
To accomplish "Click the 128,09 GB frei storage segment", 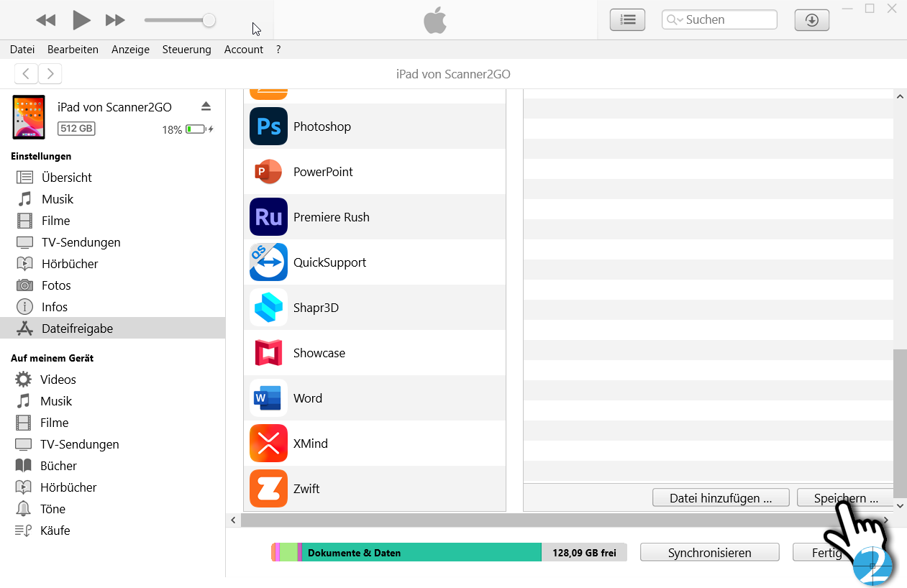I will pos(584,552).
